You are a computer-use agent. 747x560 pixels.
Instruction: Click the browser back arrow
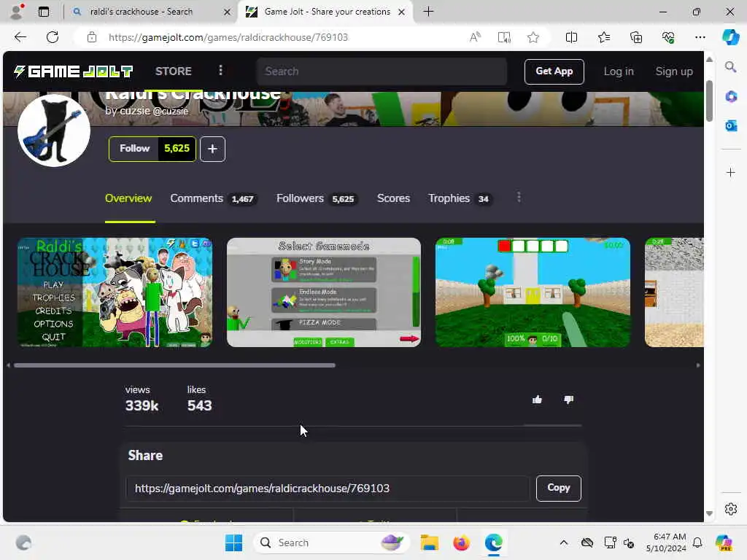coord(20,37)
